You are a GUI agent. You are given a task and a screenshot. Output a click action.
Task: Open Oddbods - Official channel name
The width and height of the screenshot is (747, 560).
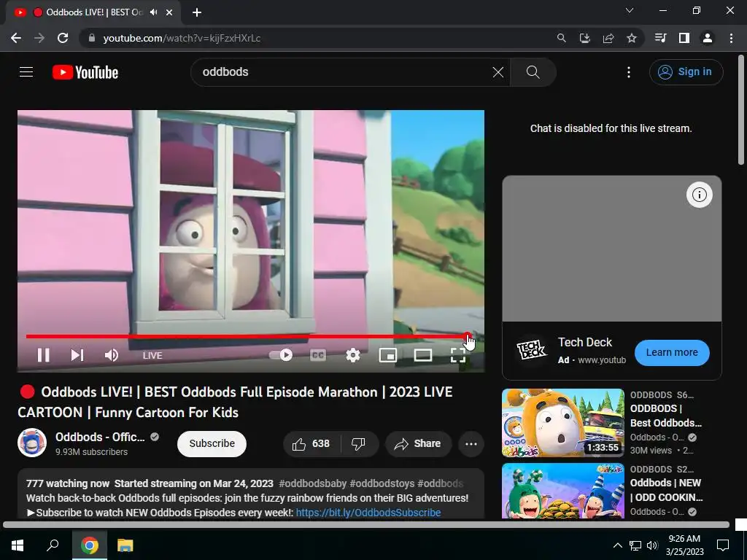click(100, 437)
